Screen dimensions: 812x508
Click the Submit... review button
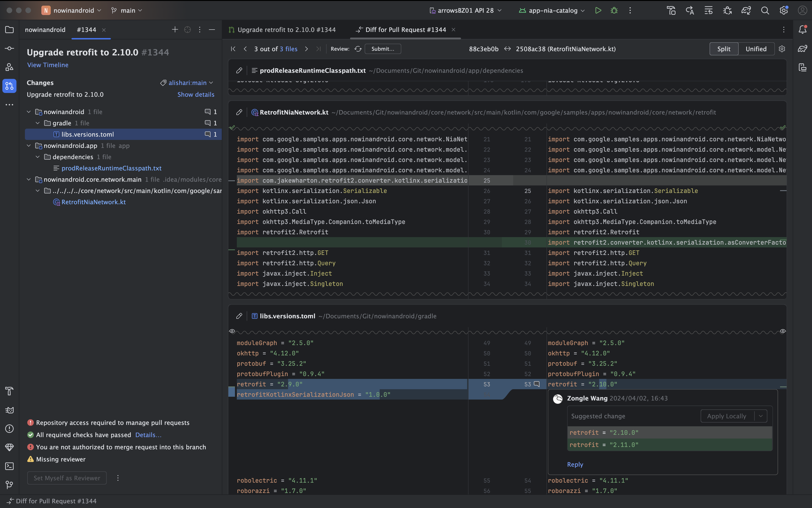(383, 49)
